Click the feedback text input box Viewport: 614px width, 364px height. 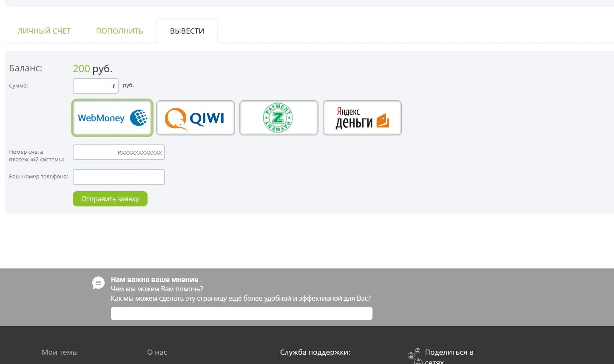tap(242, 313)
